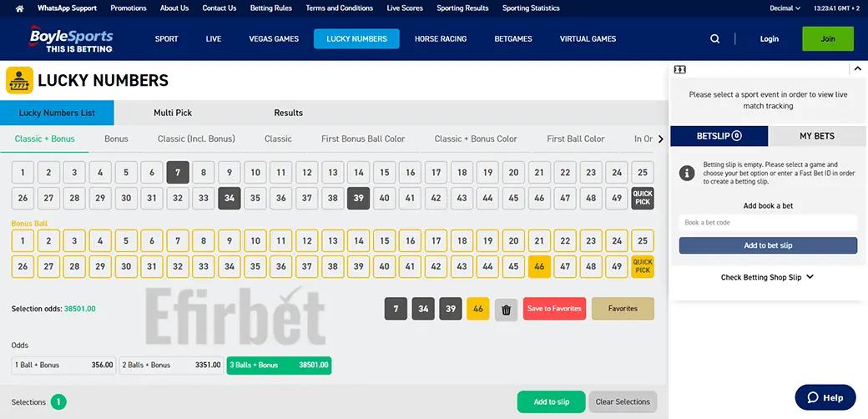This screenshot has height=419, width=868.
Task: Deselect main number 39
Action: (x=359, y=198)
